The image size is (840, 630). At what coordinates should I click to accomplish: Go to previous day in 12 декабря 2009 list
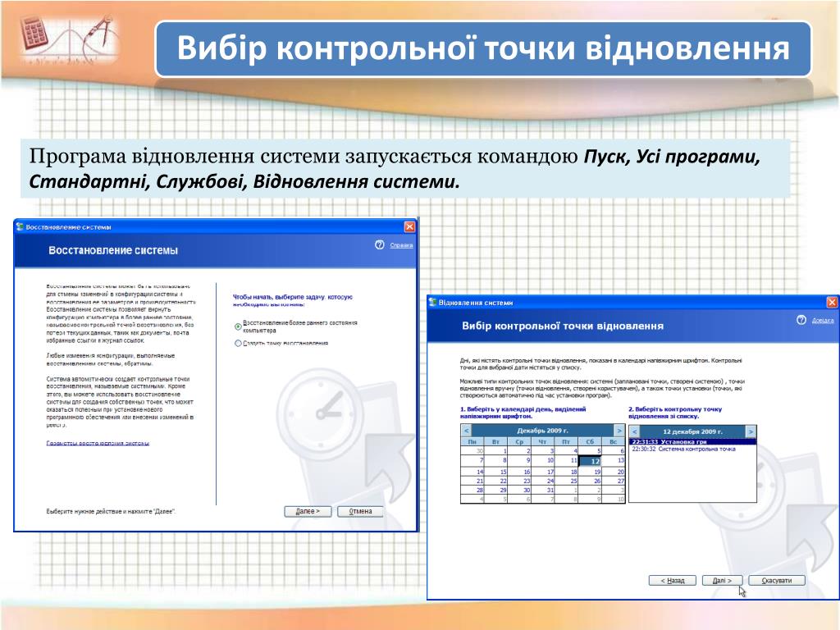(x=634, y=431)
